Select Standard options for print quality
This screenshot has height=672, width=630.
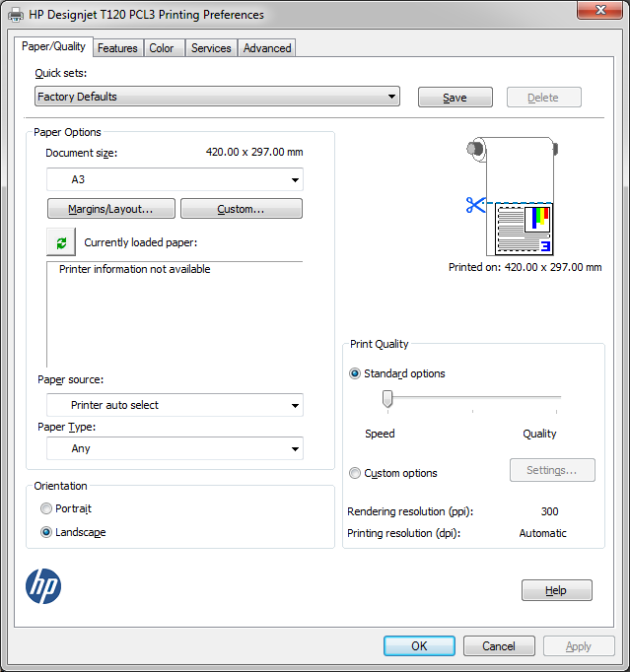pyautogui.click(x=355, y=373)
